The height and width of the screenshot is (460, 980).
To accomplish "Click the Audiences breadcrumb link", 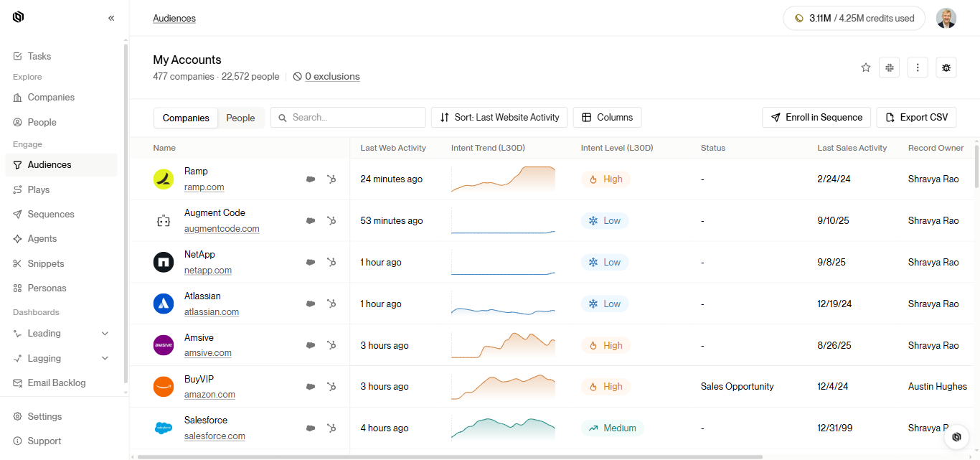I will [x=174, y=18].
